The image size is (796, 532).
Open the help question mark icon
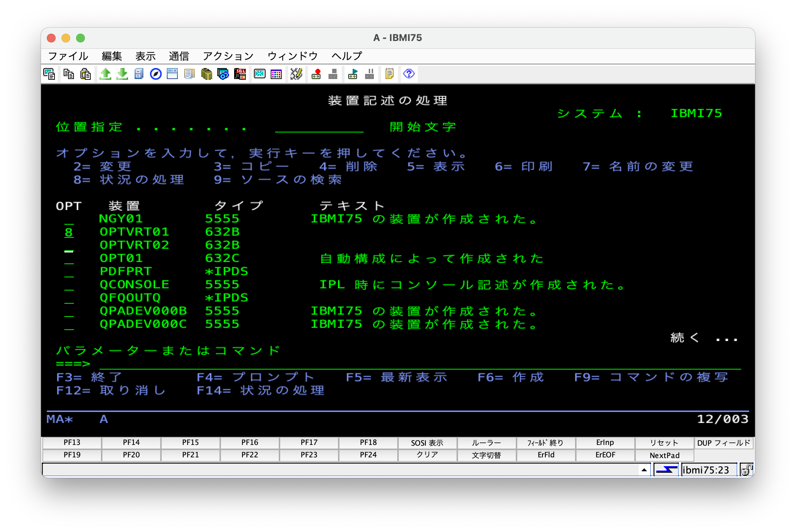409,74
